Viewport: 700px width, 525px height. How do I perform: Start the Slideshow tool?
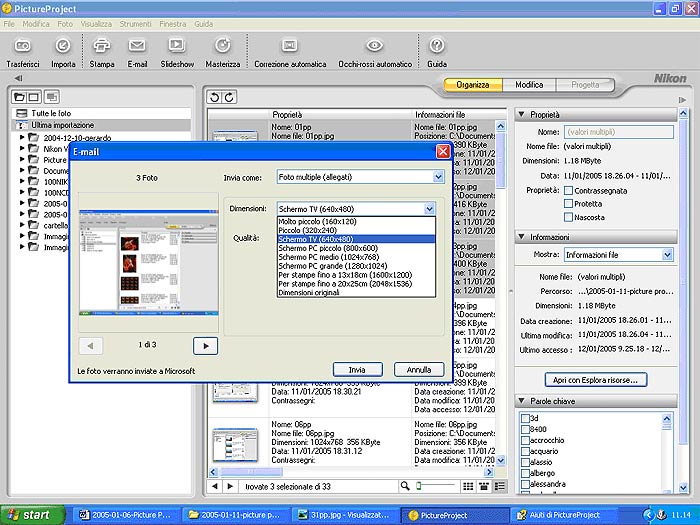click(177, 46)
